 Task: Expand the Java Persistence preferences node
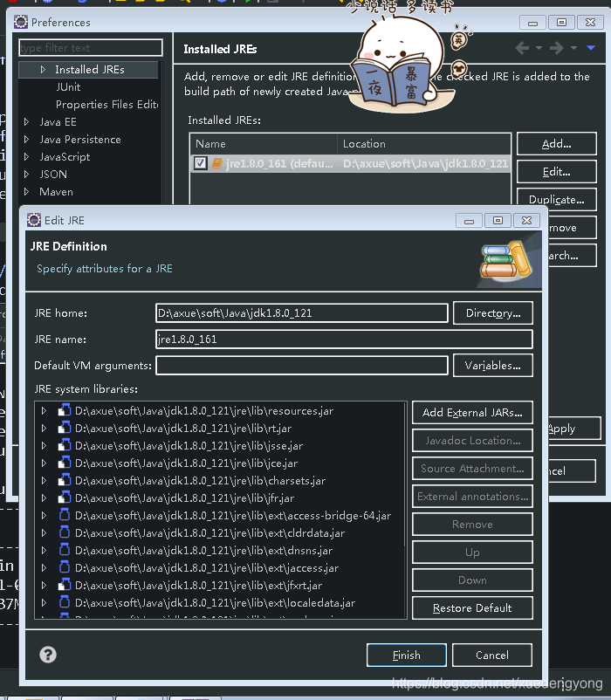(26, 140)
